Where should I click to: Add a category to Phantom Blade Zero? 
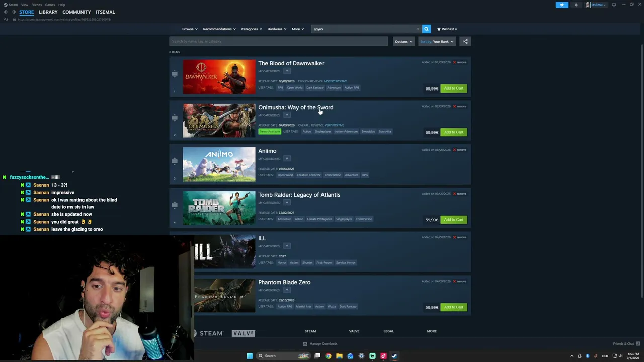pyautogui.click(x=287, y=290)
